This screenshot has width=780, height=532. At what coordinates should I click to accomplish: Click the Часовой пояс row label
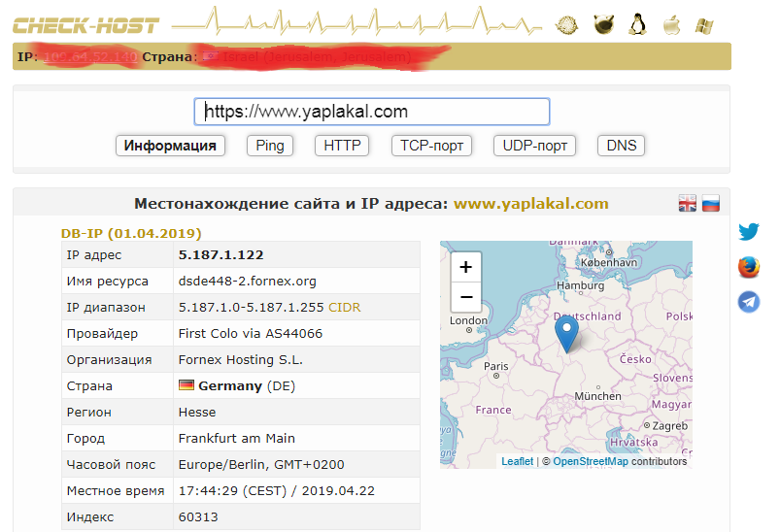pos(111,465)
